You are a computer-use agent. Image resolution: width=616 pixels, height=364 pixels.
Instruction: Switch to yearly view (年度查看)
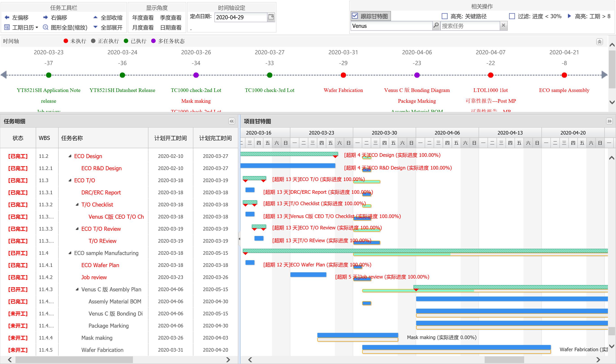[x=143, y=18]
